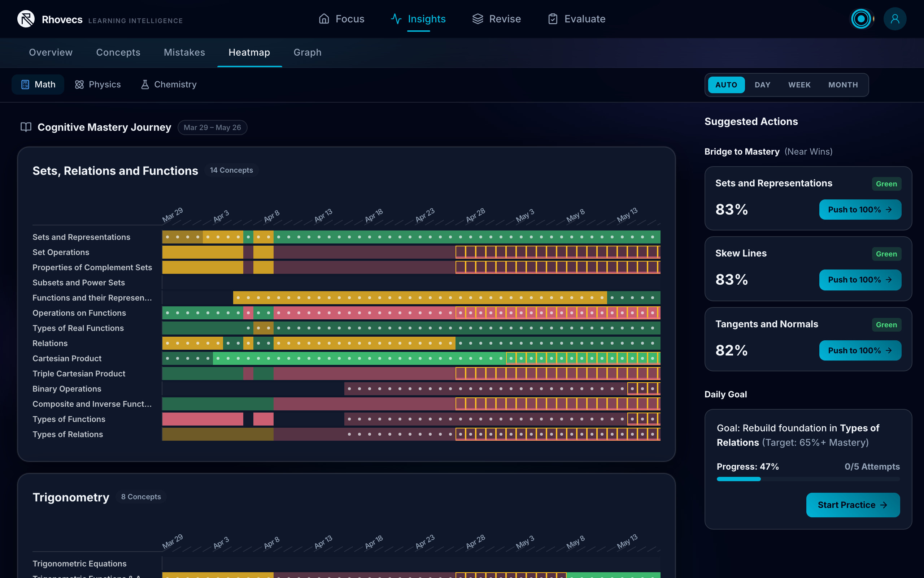Select the Heatmap tab
This screenshot has width=924, height=578.
coord(249,52)
